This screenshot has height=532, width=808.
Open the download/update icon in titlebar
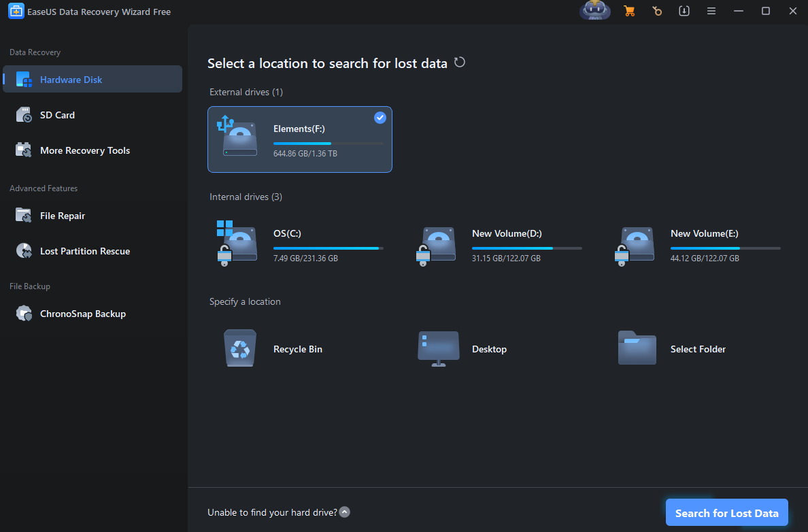pyautogui.click(x=684, y=11)
